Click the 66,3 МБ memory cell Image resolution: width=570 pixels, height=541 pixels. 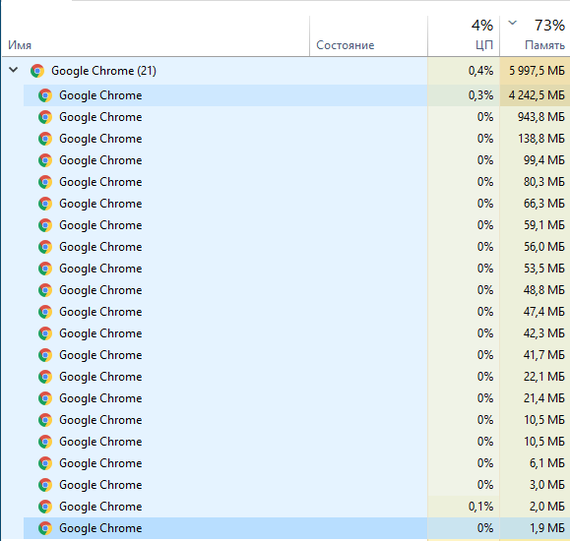(x=535, y=204)
